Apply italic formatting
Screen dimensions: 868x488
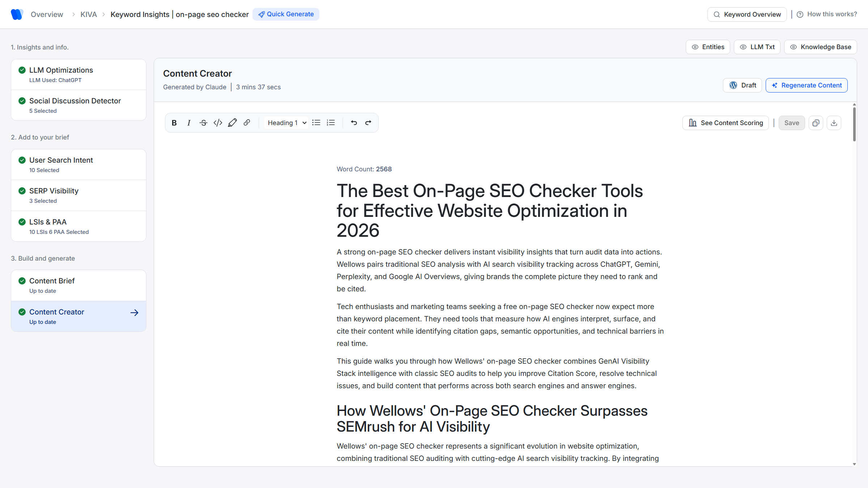188,123
